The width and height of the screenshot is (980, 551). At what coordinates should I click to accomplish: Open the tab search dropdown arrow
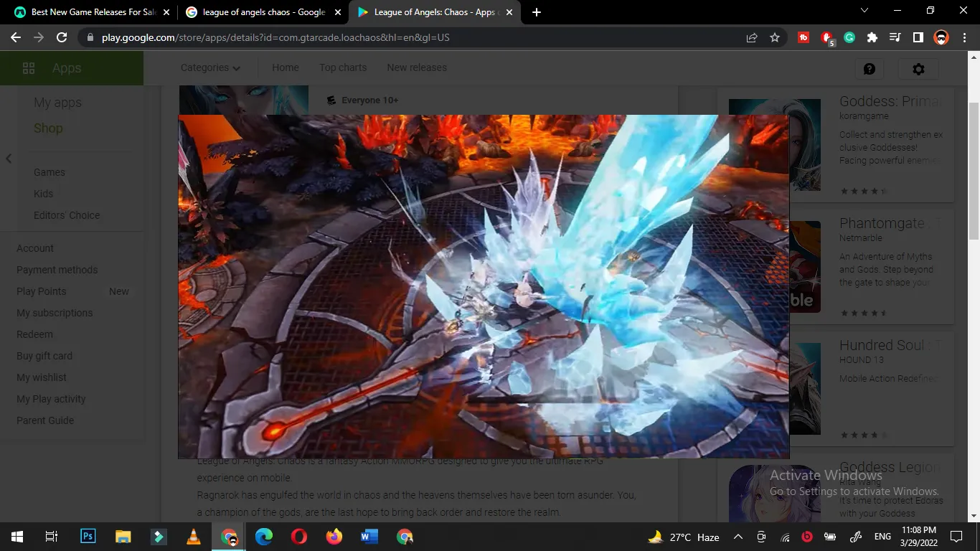click(864, 11)
